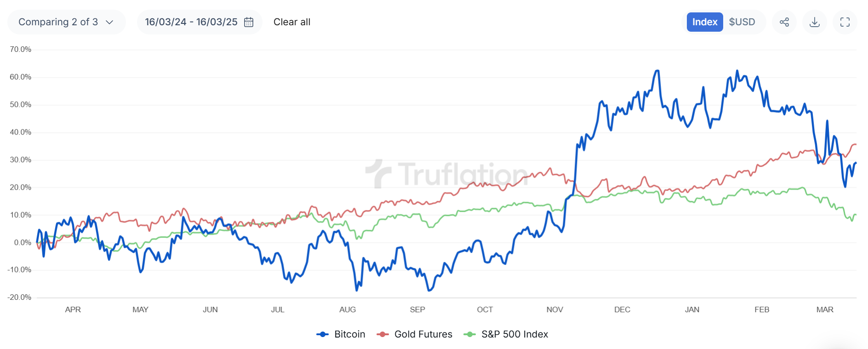Click the Bitcoin legend dot icon
Viewport: 868px width, 349px height.
coord(323,334)
